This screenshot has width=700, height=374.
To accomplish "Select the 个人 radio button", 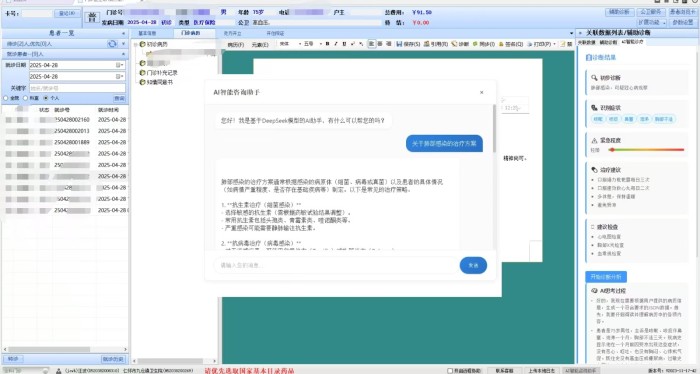I will [45, 98].
